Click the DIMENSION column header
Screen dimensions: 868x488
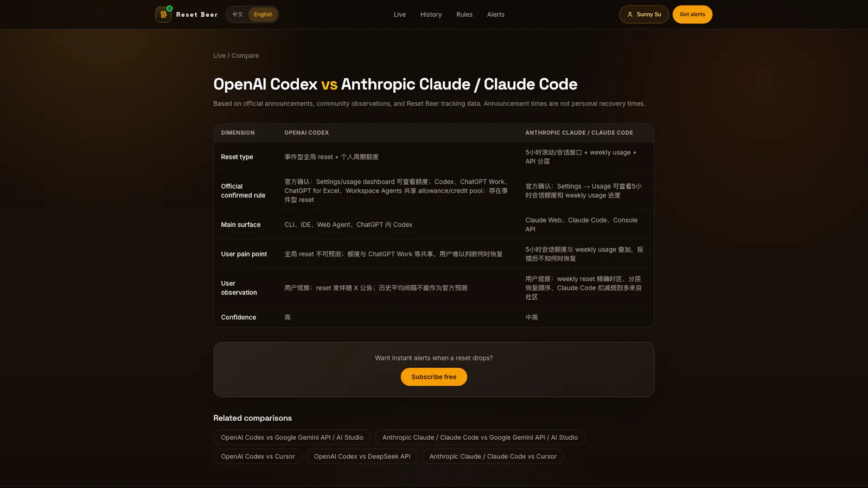point(238,133)
